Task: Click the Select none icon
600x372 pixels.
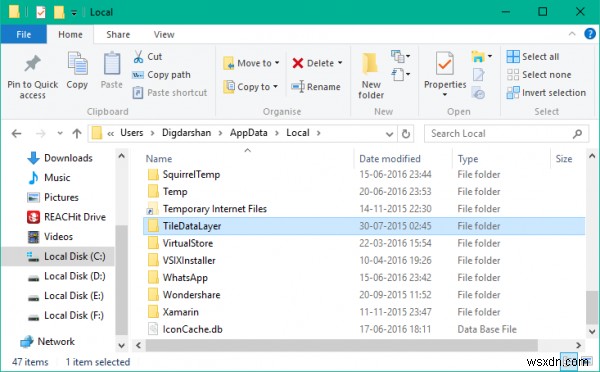Action: [x=513, y=75]
